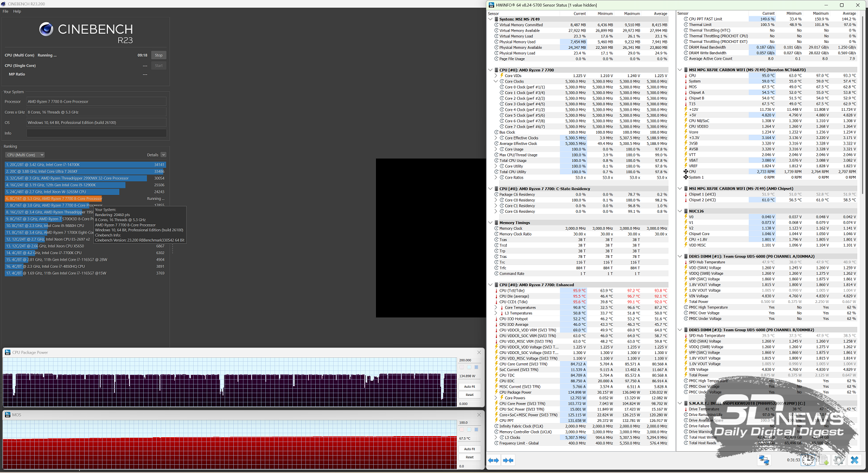Open the File menu in Cinebench
Image resolution: width=868 pixels, height=473 pixels.
(x=5, y=11)
